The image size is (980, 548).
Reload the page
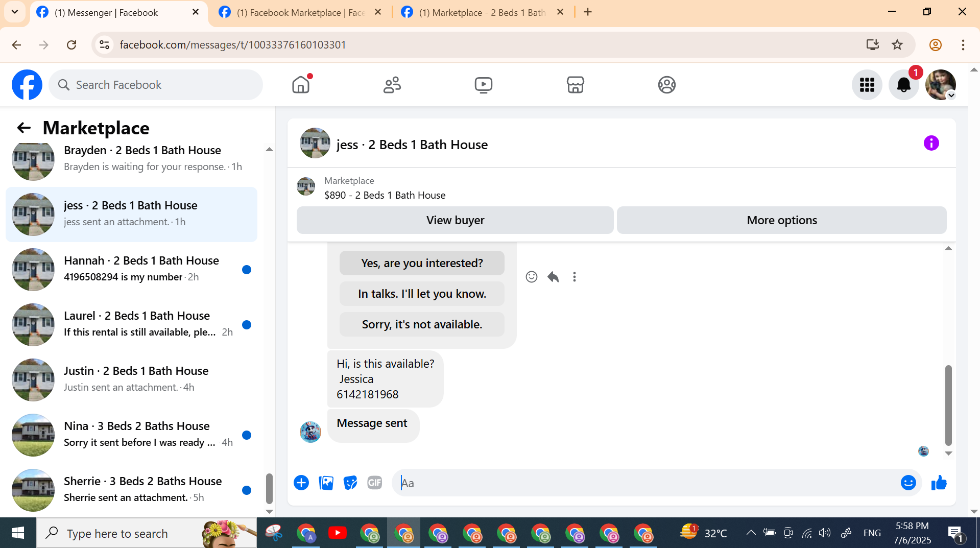click(x=71, y=45)
